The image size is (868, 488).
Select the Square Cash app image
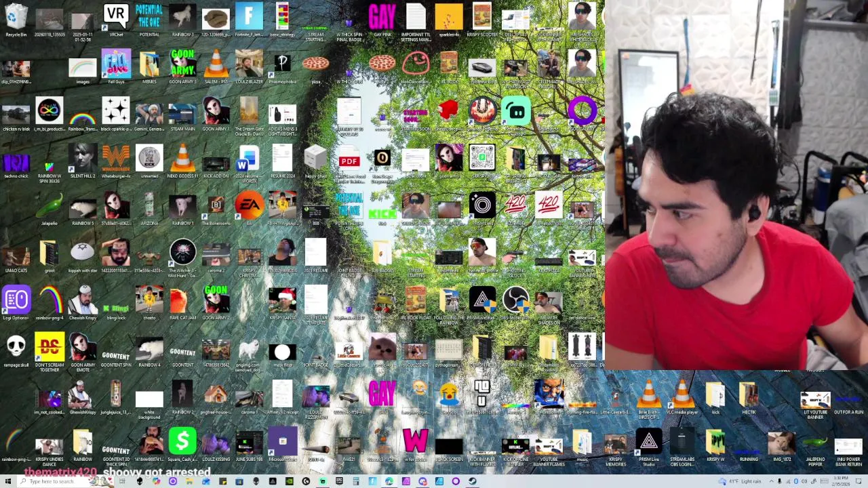182,445
